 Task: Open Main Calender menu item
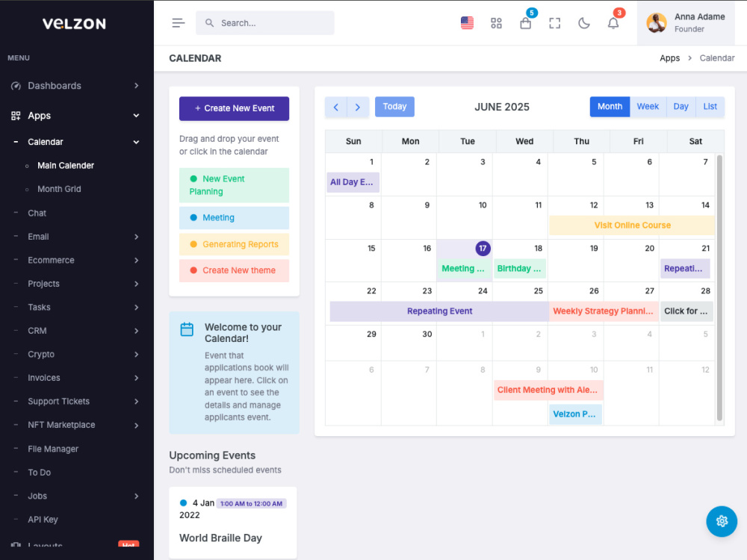66,165
